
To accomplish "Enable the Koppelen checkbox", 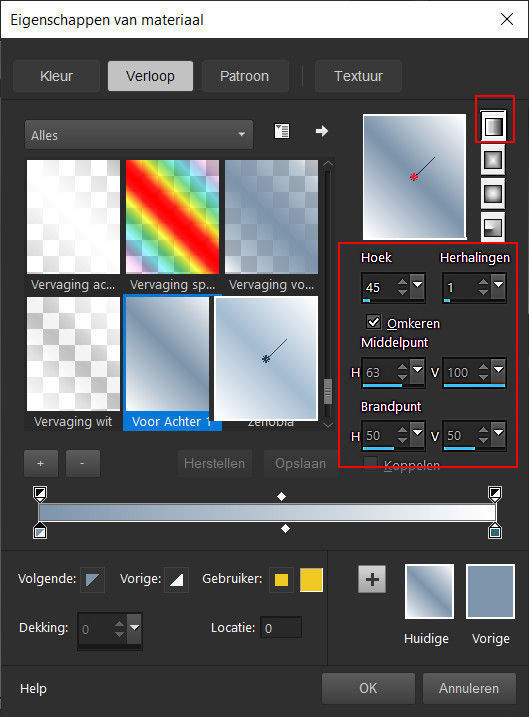I will [x=370, y=464].
